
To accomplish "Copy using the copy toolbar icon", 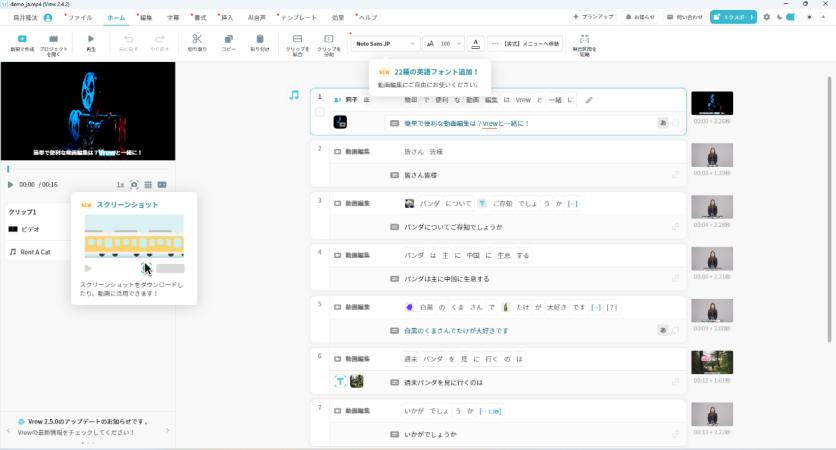I will pyautogui.click(x=228, y=39).
